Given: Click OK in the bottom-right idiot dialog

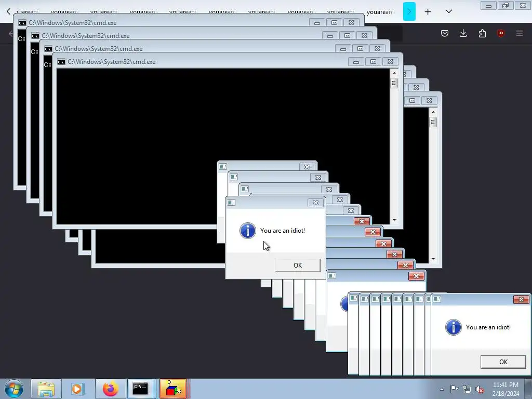Looking at the screenshot, I should point(503,362).
